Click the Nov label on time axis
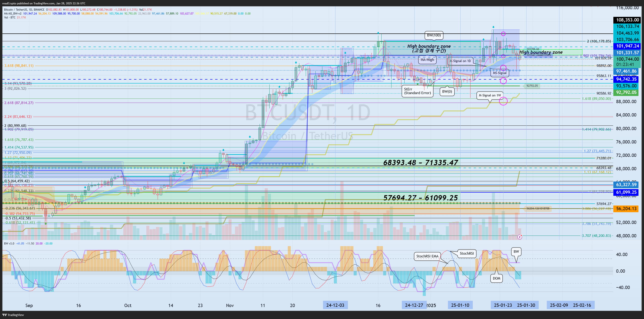 [x=230, y=305]
